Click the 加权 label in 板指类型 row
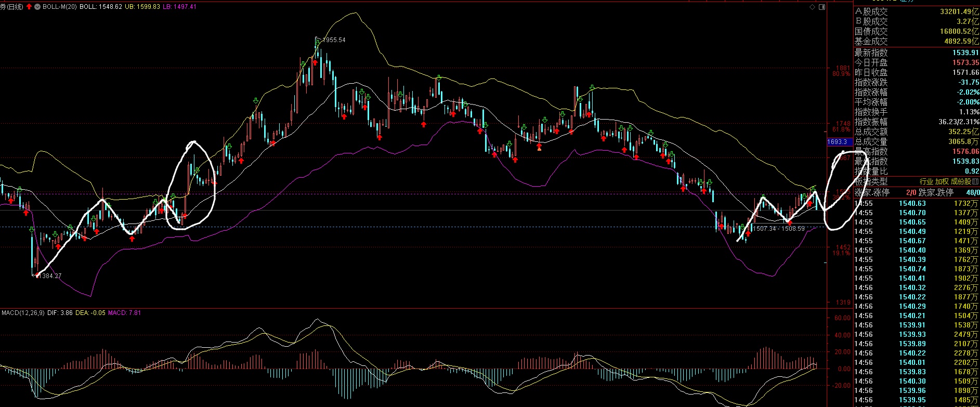The image size is (980, 407). [x=942, y=181]
